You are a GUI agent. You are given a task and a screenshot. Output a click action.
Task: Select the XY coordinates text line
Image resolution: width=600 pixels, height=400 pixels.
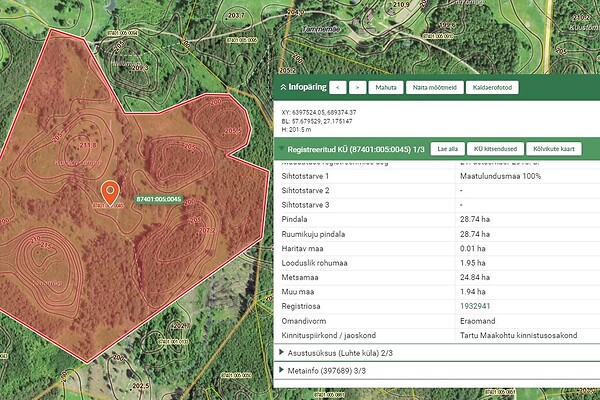point(319,113)
